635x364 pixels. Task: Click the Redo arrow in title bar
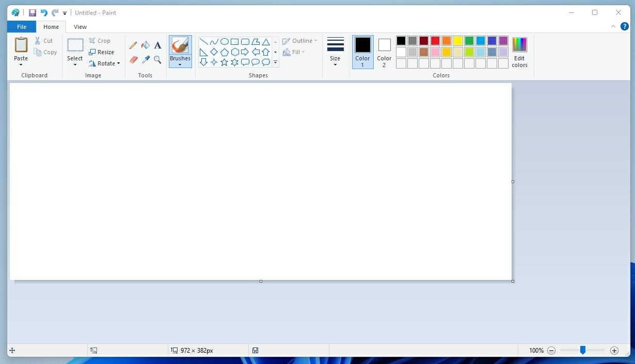tap(55, 13)
